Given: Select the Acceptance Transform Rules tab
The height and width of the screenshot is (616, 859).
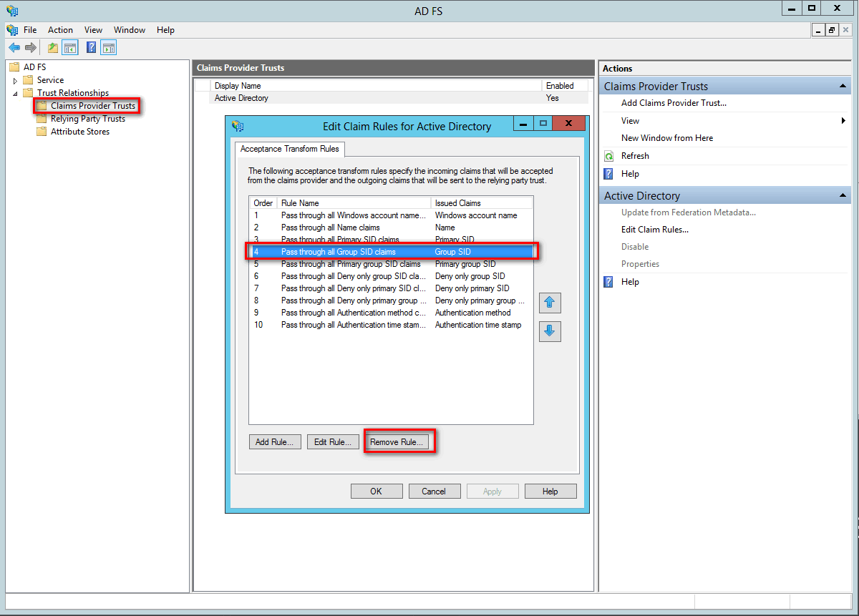Looking at the screenshot, I should [x=290, y=149].
